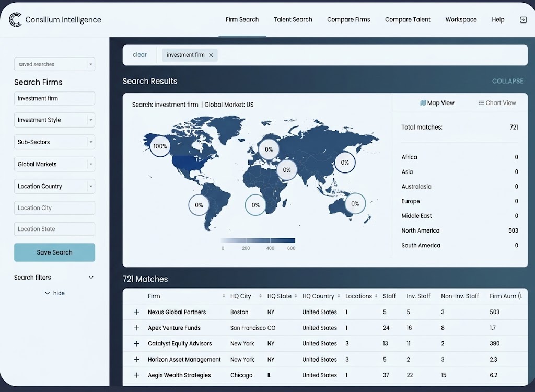Expand the Search filters chevron

coord(91,277)
